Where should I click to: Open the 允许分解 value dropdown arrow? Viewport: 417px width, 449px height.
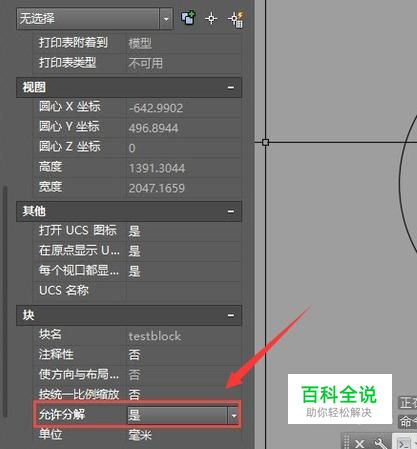(234, 415)
